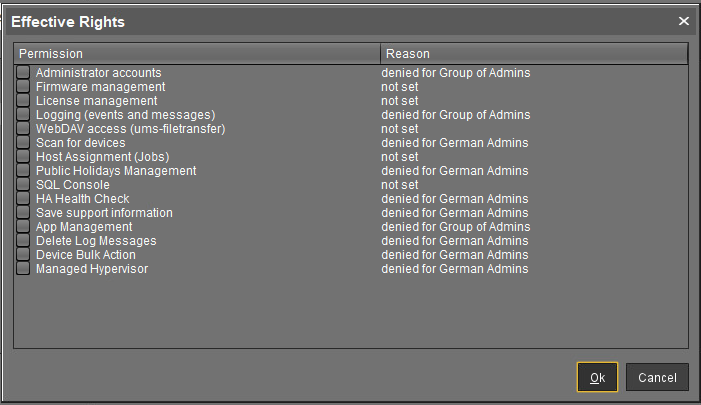Toggle the Scan for devices checkbox
Viewport: 701px width, 405px height.
coord(23,143)
